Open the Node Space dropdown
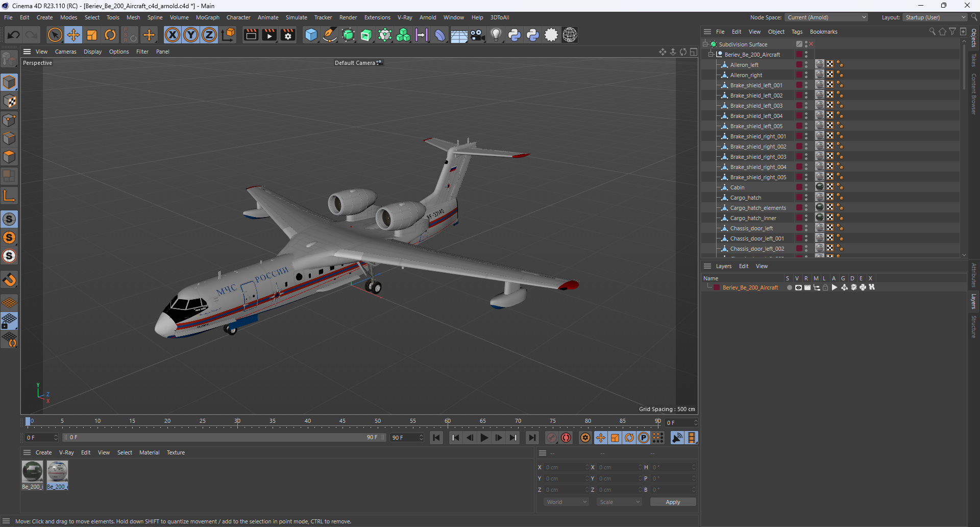This screenshot has height=527, width=980. point(826,17)
